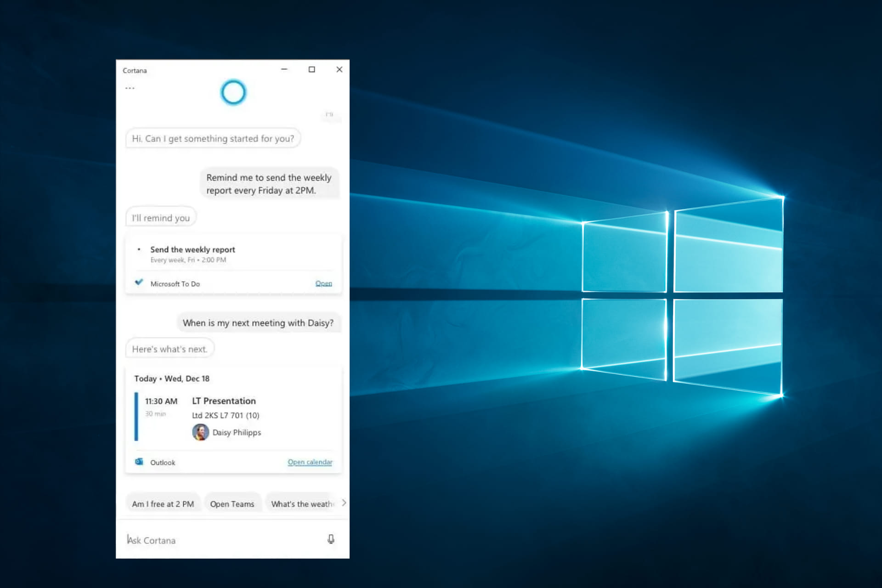Click the Open calendar link

pos(310,462)
